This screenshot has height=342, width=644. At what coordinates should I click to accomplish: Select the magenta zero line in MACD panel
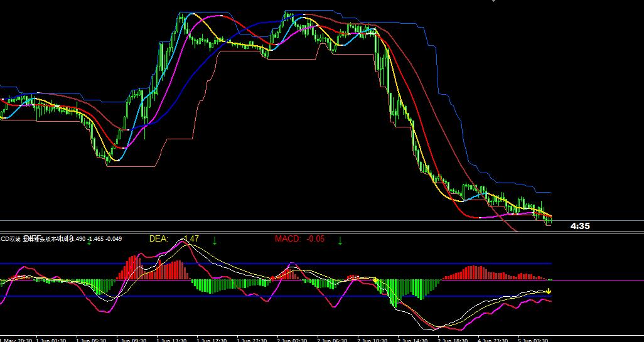pyautogui.click(x=596, y=280)
